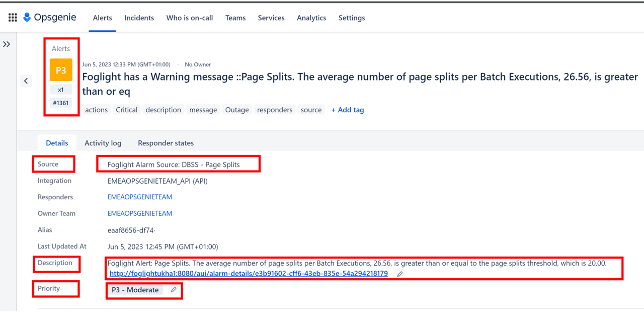The image size is (644, 330).
Task: Navigate to Who is on-call
Action: [x=190, y=18]
